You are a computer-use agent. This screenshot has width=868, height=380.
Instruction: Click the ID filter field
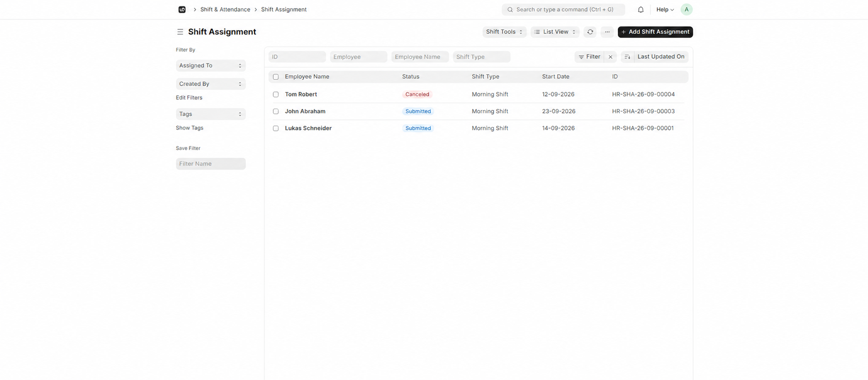click(x=297, y=57)
